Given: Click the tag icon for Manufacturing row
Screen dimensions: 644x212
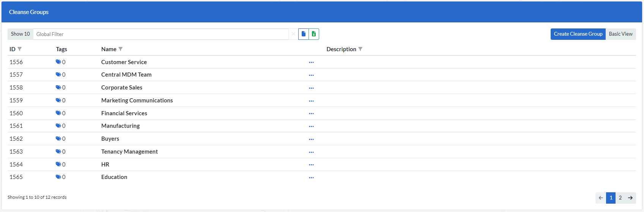Looking at the screenshot, I should pyautogui.click(x=58, y=126).
